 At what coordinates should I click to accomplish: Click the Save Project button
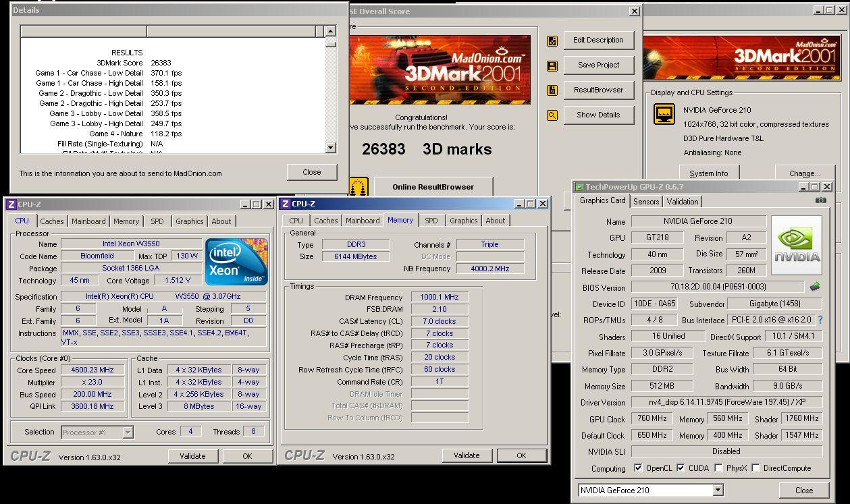[x=598, y=65]
